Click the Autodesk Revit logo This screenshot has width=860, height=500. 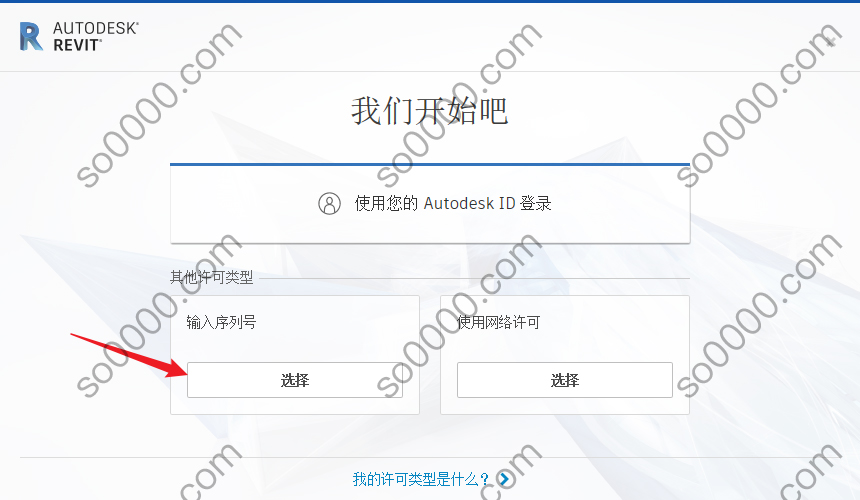tap(79, 37)
